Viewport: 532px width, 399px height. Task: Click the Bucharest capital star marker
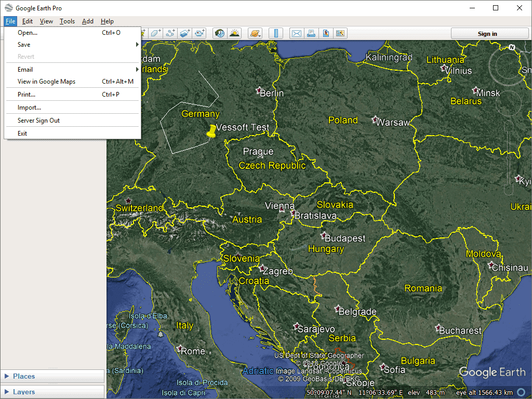click(x=438, y=328)
